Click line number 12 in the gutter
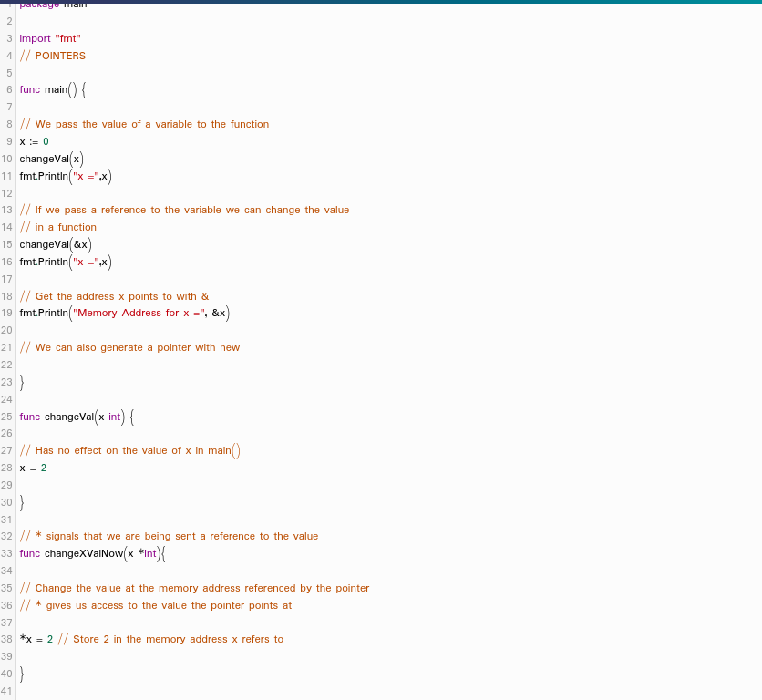 [6, 193]
